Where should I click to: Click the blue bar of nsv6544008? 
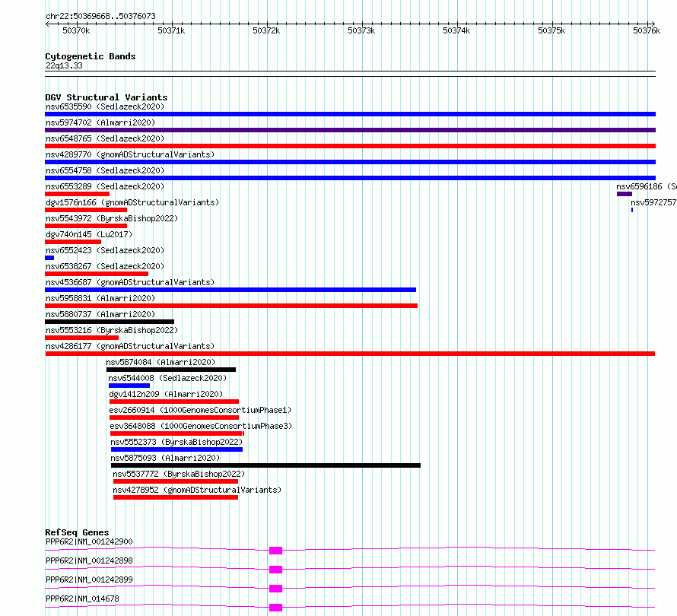[129, 386]
